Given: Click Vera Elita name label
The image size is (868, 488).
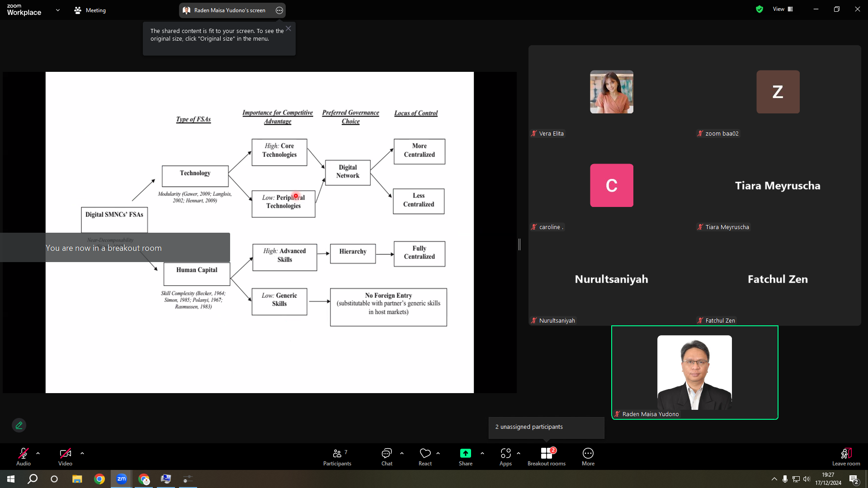Looking at the screenshot, I should pyautogui.click(x=552, y=134).
